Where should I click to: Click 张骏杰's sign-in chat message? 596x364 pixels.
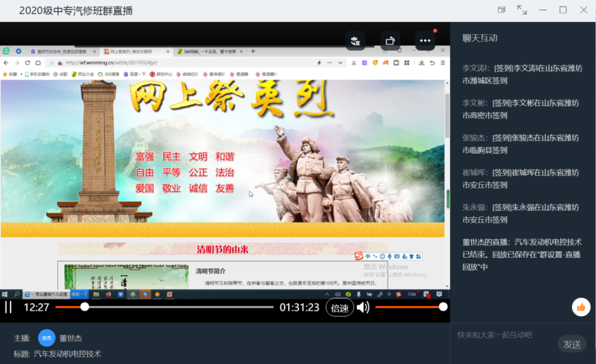pos(521,144)
